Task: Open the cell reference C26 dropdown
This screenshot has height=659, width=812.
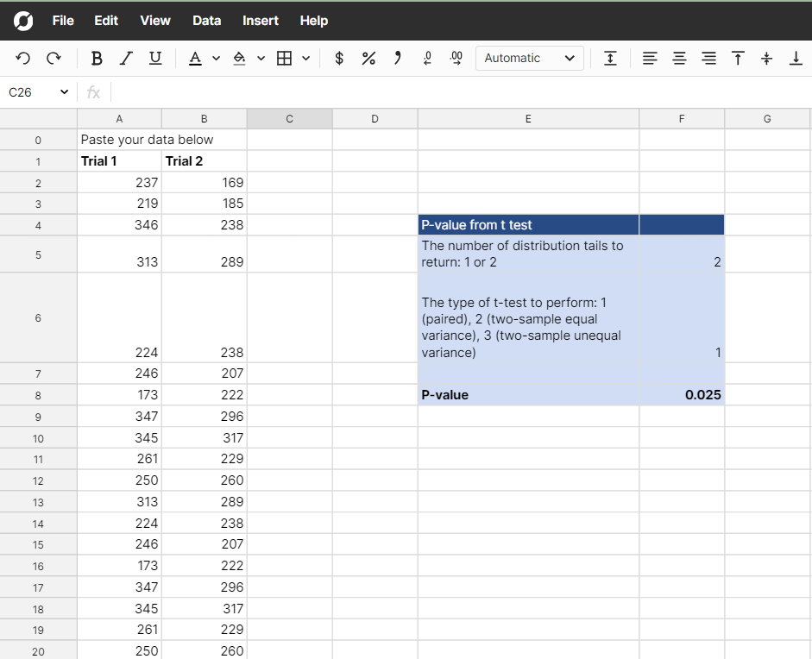Action: tap(64, 92)
